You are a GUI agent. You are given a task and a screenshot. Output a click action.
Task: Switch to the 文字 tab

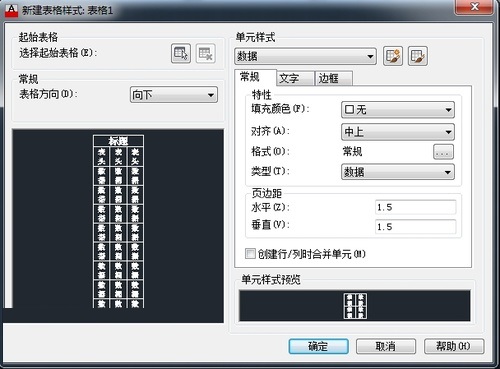coord(295,79)
